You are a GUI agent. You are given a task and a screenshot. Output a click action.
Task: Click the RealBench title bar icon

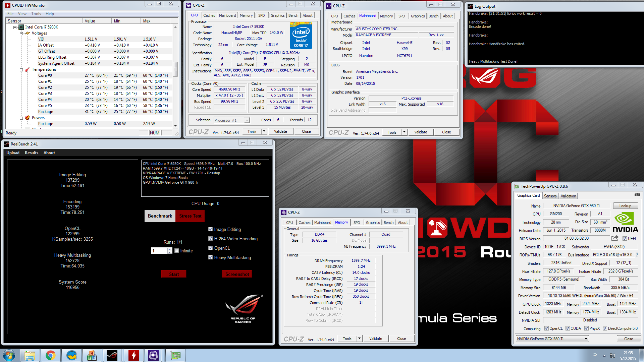[x=6, y=144]
